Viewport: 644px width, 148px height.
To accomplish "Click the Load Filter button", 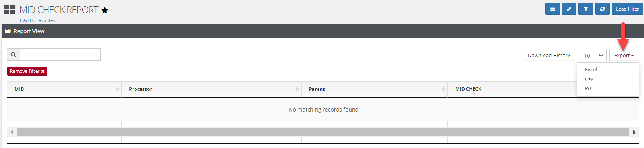I will pos(627,9).
